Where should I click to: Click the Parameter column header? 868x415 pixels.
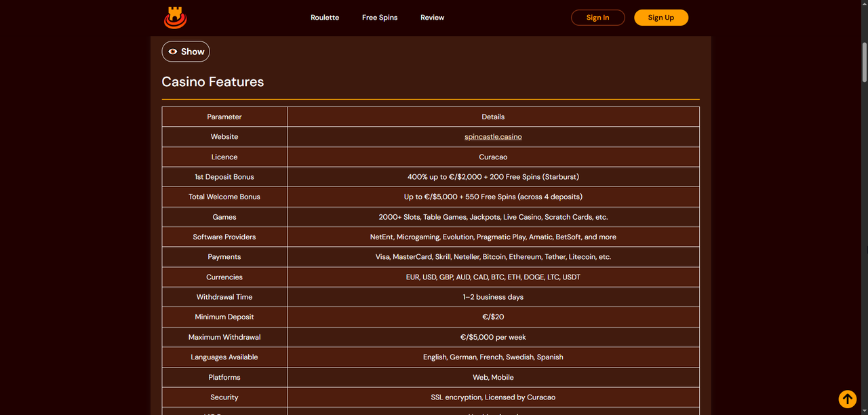point(224,117)
